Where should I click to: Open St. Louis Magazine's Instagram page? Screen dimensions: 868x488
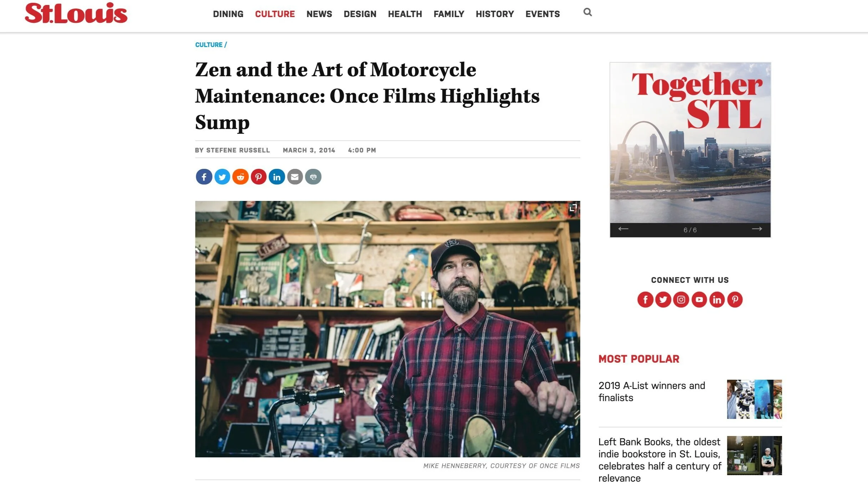click(681, 300)
